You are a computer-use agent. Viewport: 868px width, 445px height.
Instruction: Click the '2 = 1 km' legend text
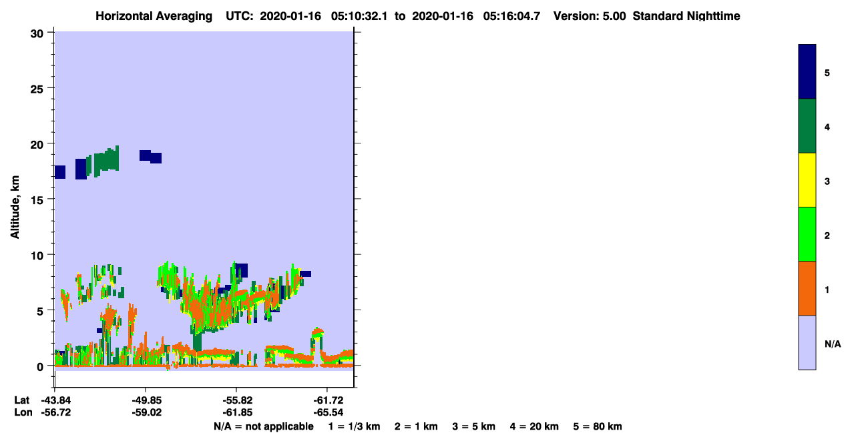[416, 426]
